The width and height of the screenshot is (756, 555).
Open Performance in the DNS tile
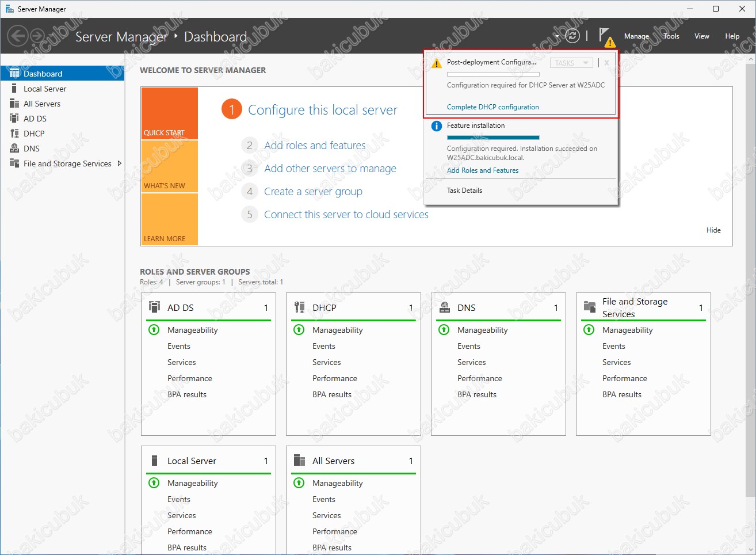(x=479, y=378)
